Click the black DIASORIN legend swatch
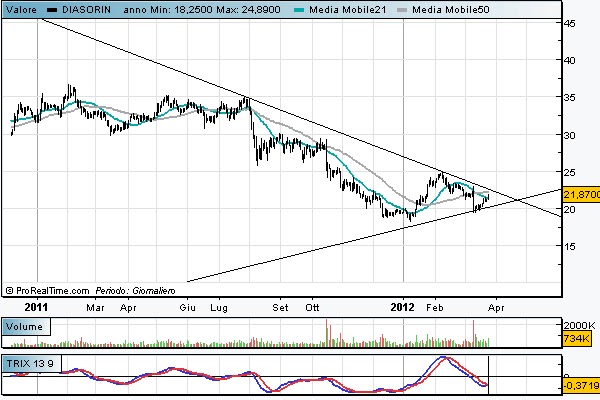Viewport: 600px width, 400px height. click(x=52, y=10)
